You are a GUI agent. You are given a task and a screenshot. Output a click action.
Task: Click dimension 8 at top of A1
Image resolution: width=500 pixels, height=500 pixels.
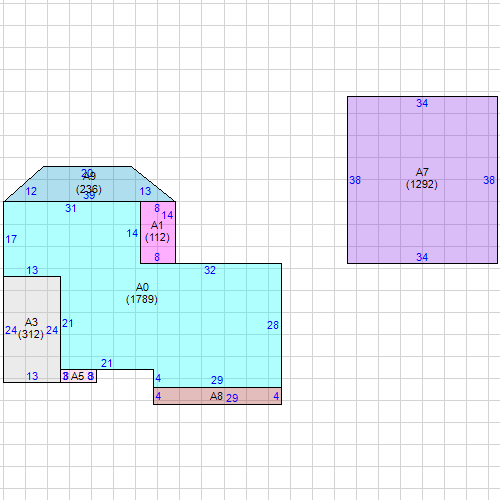(157, 208)
